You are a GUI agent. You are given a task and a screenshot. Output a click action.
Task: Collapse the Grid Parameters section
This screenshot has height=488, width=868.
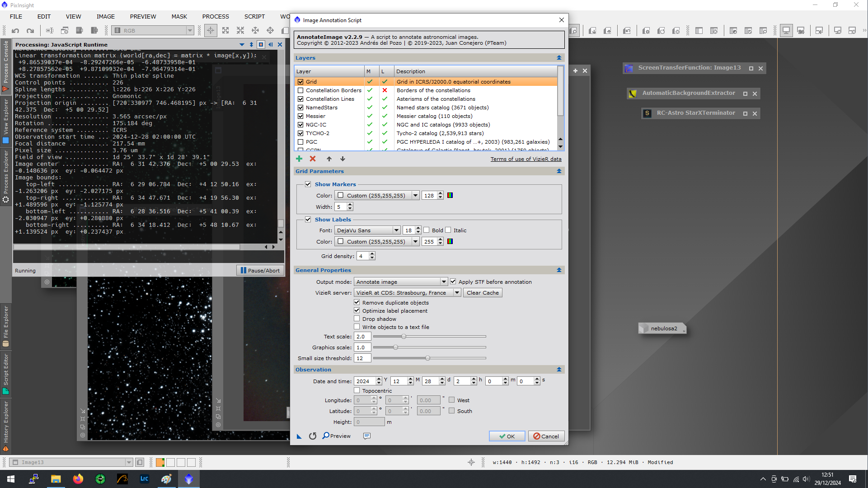point(559,171)
